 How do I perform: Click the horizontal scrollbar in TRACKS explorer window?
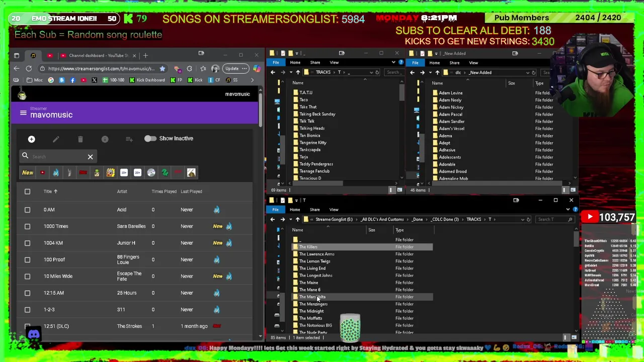click(x=318, y=184)
